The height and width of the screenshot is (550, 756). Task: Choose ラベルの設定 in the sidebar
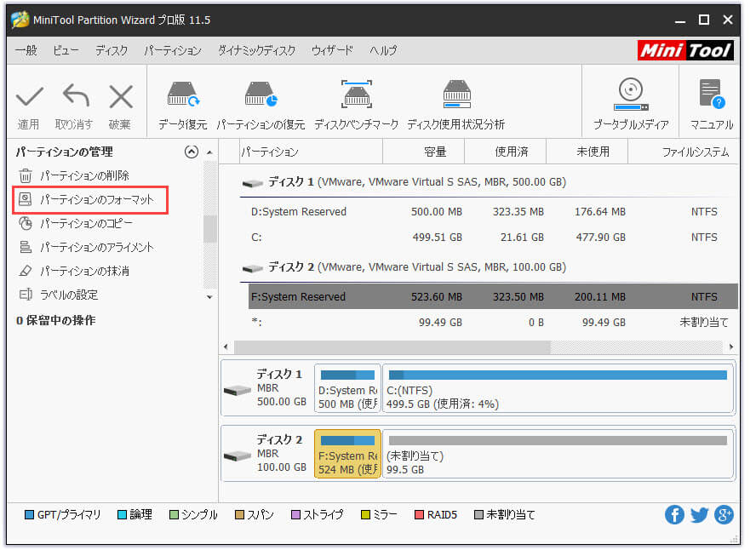tap(69, 295)
